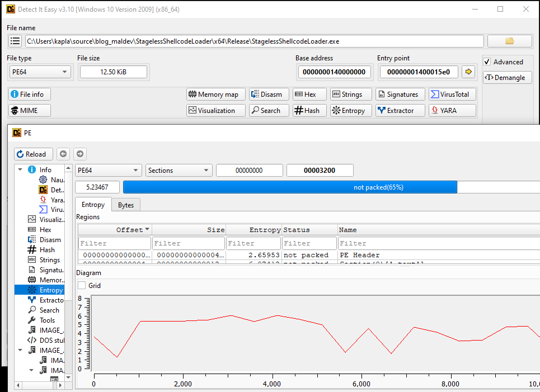The width and height of the screenshot is (540, 392).
Task: Select Yara. item in the tree
Action: (x=51, y=200)
